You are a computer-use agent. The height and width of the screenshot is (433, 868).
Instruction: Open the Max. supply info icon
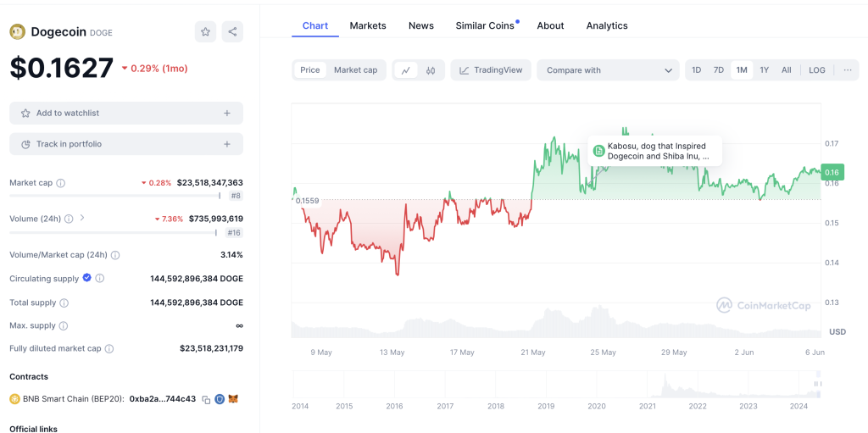(63, 325)
